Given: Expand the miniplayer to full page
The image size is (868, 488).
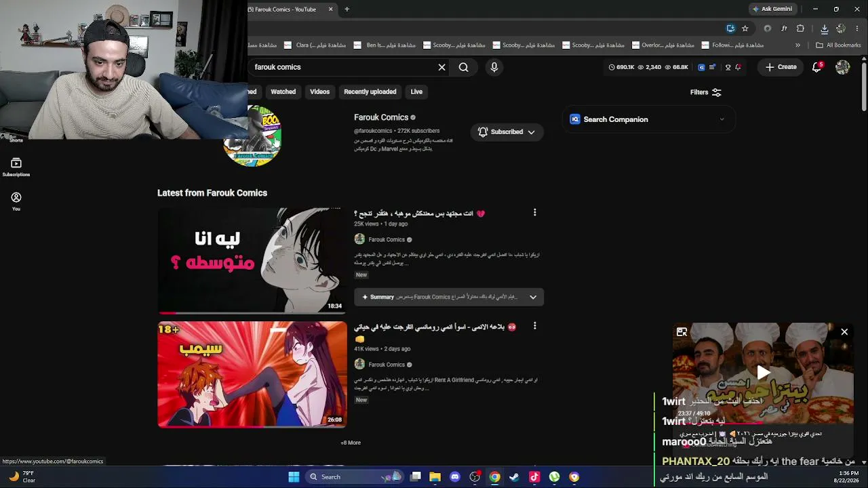Looking at the screenshot, I should click(682, 332).
